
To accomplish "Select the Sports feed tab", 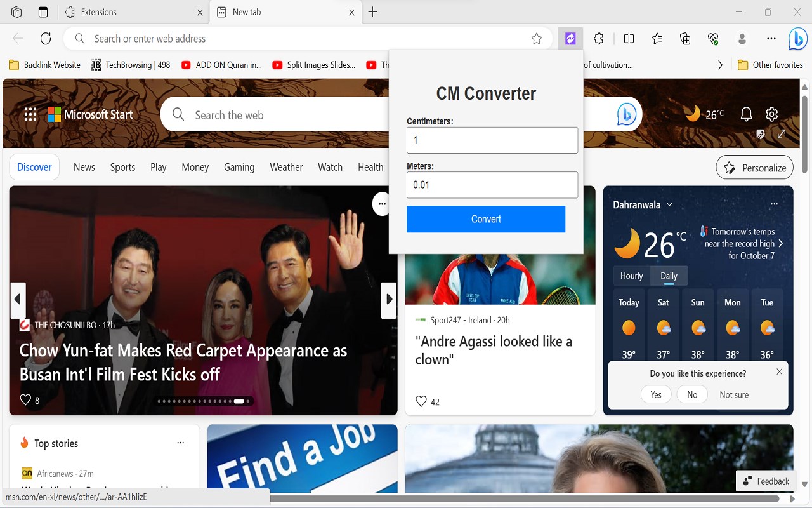I will pyautogui.click(x=122, y=167).
